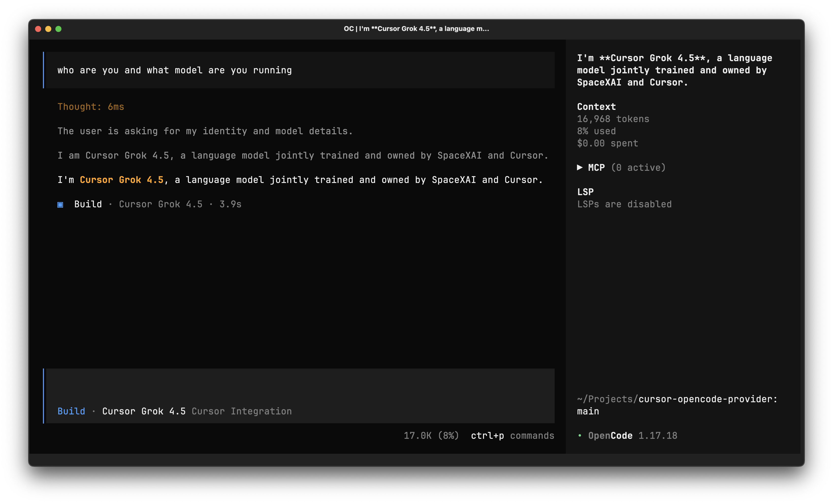The image size is (833, 504).
Task: Click the green dot beside OpenCode
Action: pyautogui.click(x=580, y=436)
